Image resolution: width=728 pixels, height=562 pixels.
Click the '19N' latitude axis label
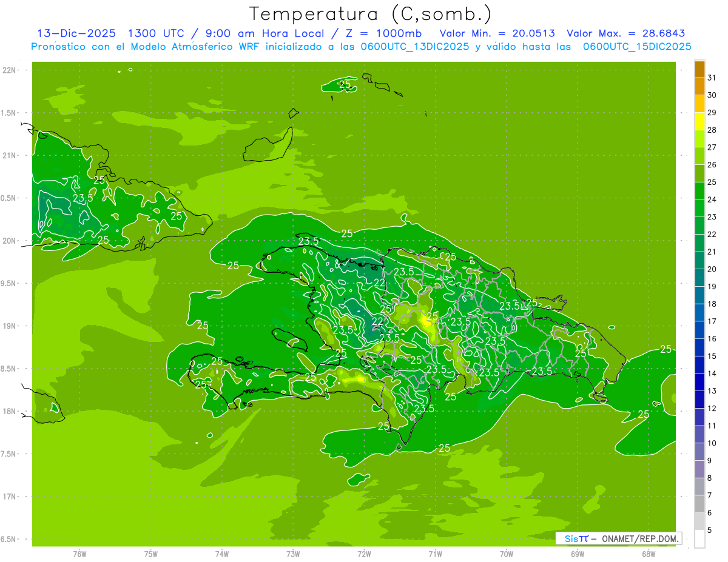coord(9,326)
